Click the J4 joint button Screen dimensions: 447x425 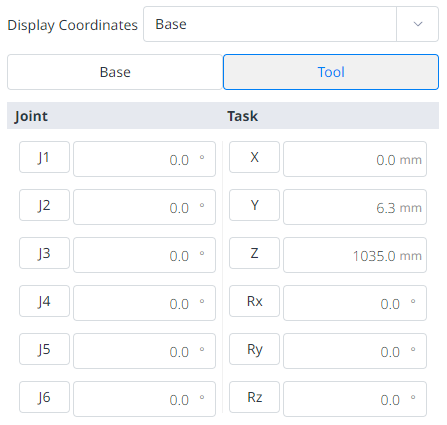(44, 301)
